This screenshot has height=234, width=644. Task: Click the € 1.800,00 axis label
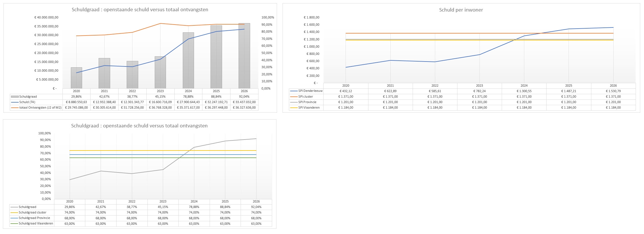[311, 17]
